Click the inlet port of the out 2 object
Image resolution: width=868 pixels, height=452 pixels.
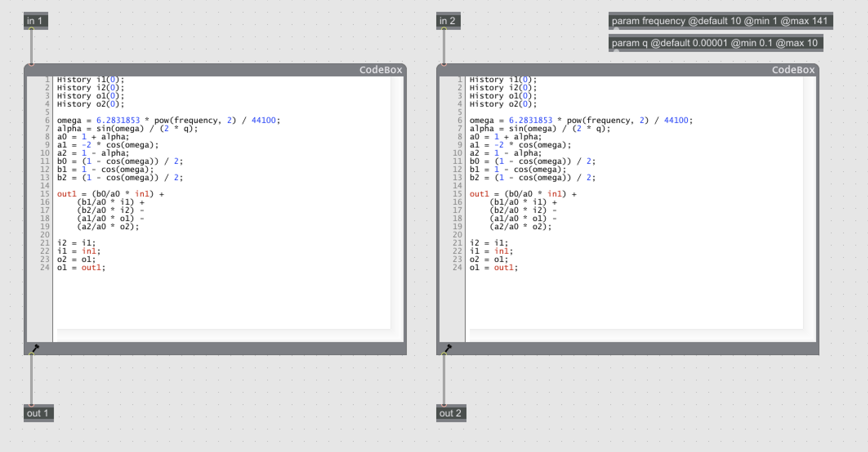[x=444, y=406]
